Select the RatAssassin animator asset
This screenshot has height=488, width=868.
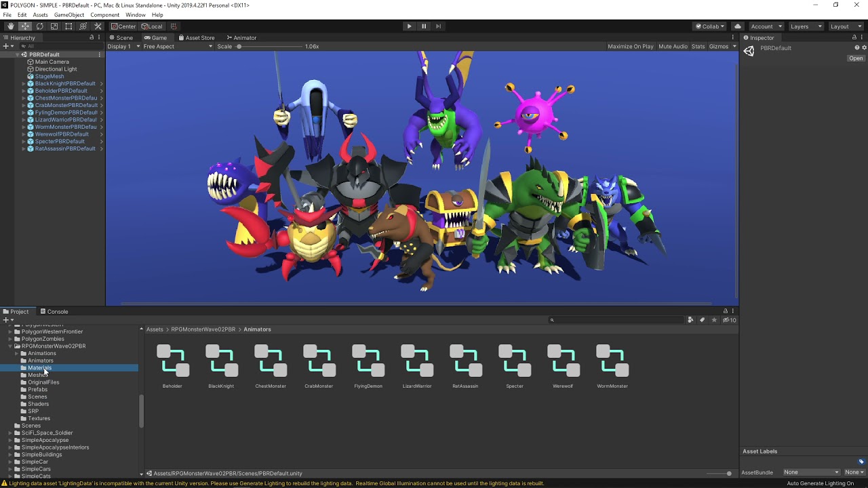(465, 367)
